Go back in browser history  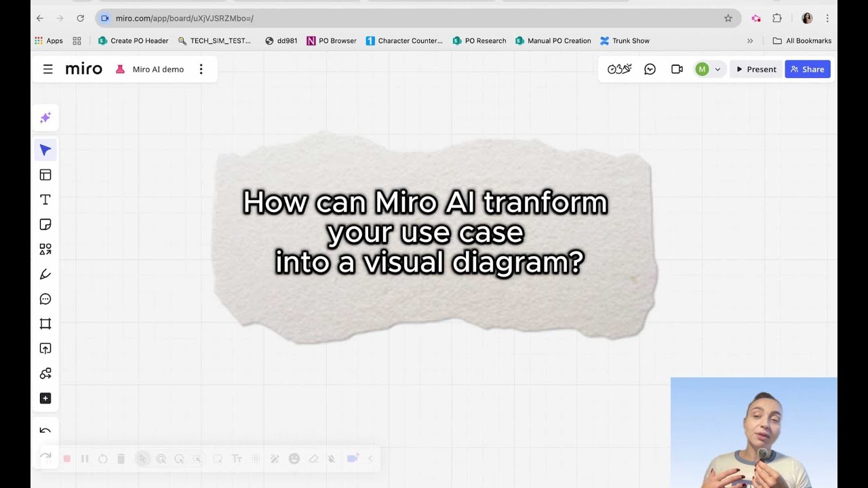(x=40, y=18)
